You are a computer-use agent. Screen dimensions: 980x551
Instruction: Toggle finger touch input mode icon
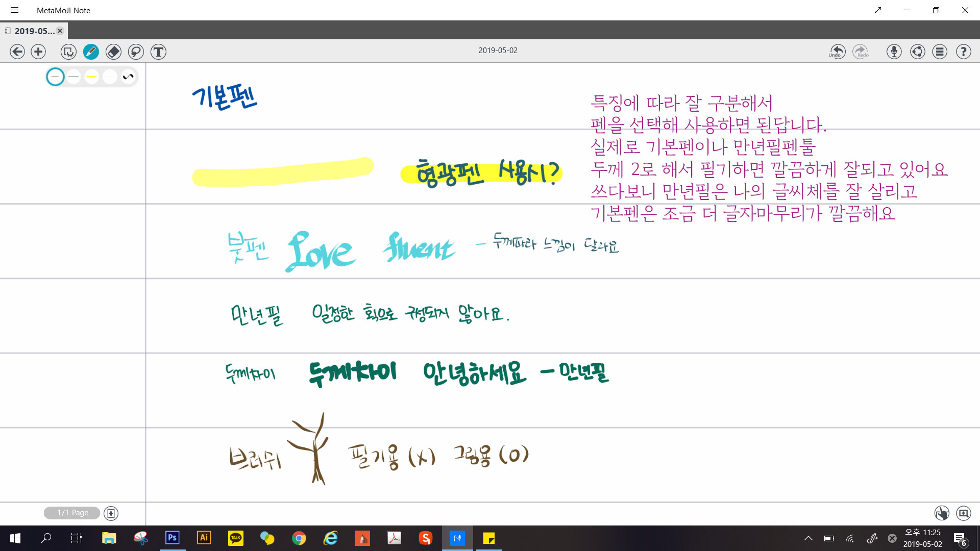click(x=941, y=513)
